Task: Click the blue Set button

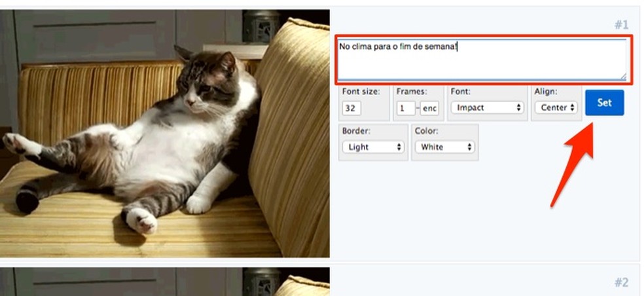Action: click(605, 103)
